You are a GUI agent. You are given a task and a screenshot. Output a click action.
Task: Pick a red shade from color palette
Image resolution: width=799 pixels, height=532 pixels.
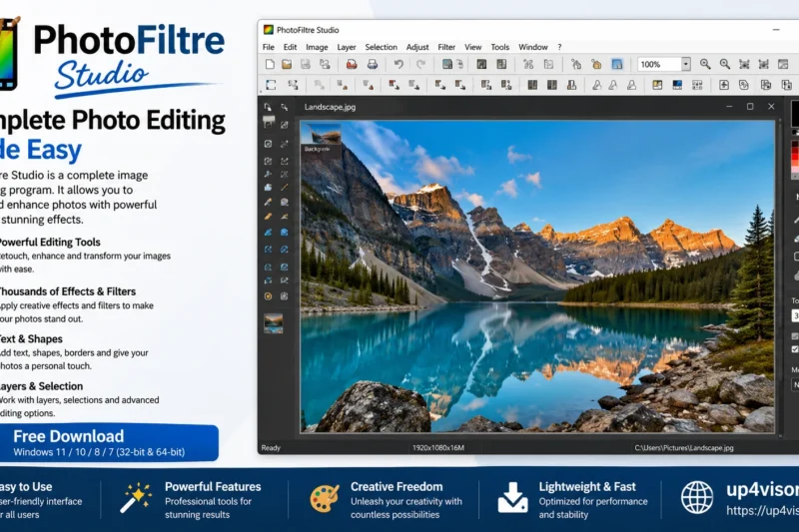(795, 159)
